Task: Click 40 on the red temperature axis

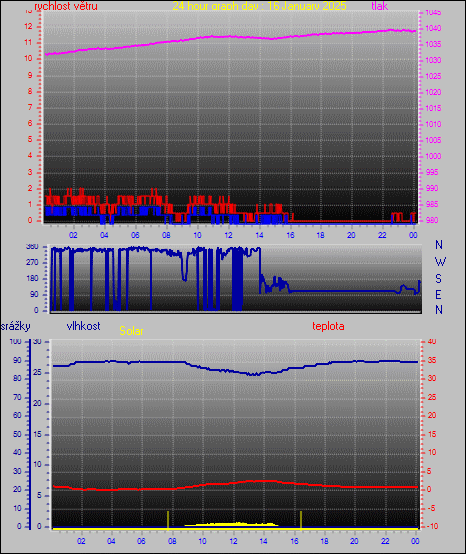Action: (x=432, y=341)
